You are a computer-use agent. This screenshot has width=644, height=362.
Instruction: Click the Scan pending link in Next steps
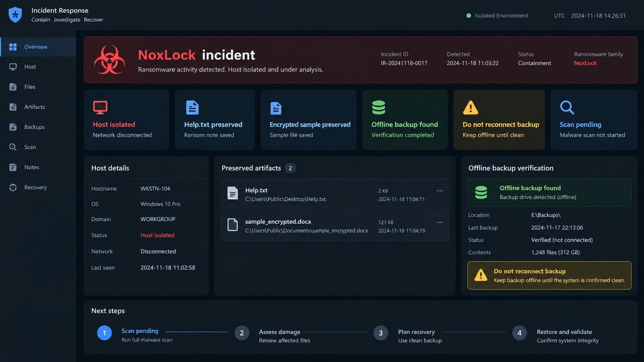tap(140, 331)
